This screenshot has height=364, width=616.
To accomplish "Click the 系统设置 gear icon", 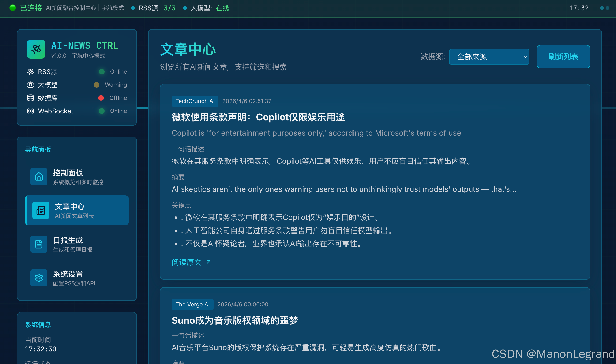I will click(x=39, y=278).
